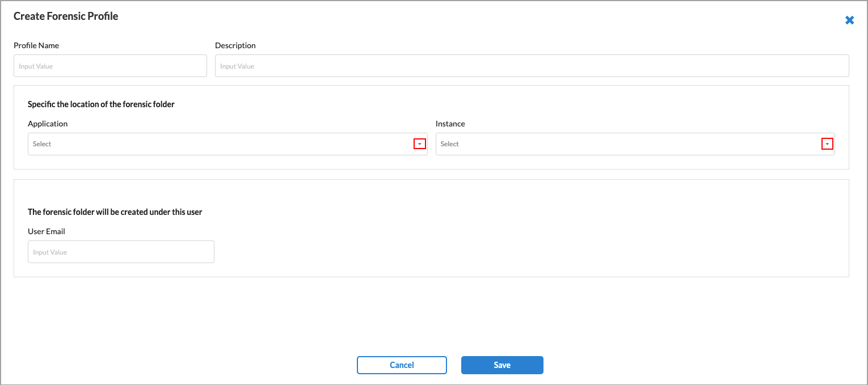Click the Application field label
This screenshot has height=385, width=868.
pyautogui.click(x=48, y=124)
